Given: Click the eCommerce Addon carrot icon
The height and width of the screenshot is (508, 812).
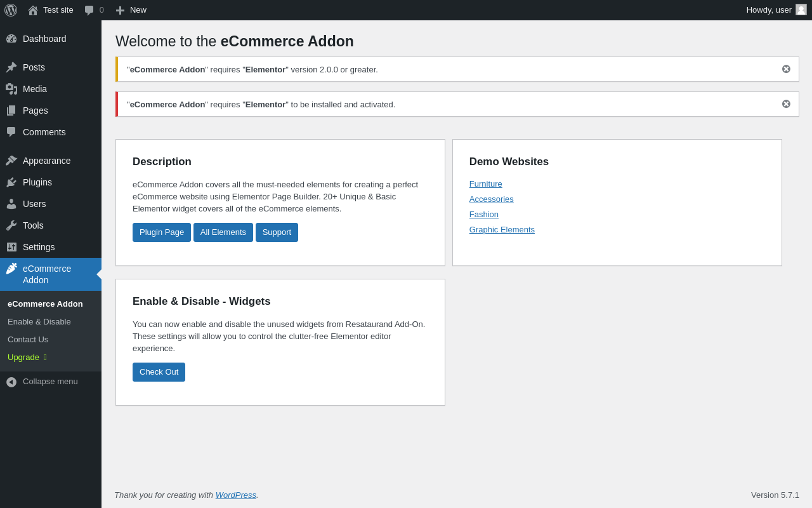Looking at the screenshot, I should click(11, 269).
